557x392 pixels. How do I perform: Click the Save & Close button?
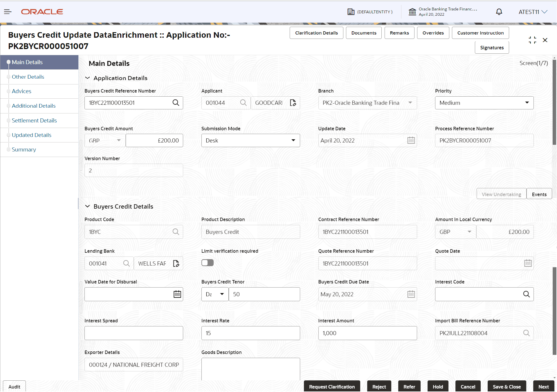click(506, 386)
